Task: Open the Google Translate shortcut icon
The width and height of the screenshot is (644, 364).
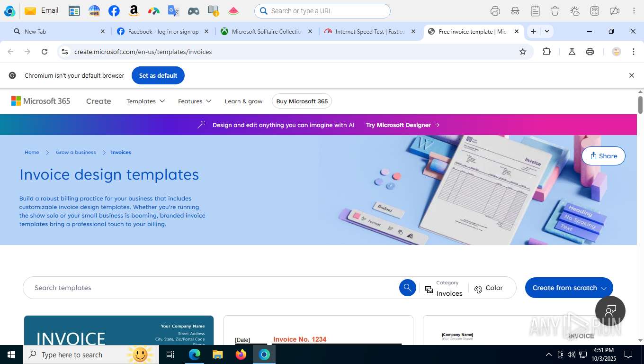Action: coord(174,11)
